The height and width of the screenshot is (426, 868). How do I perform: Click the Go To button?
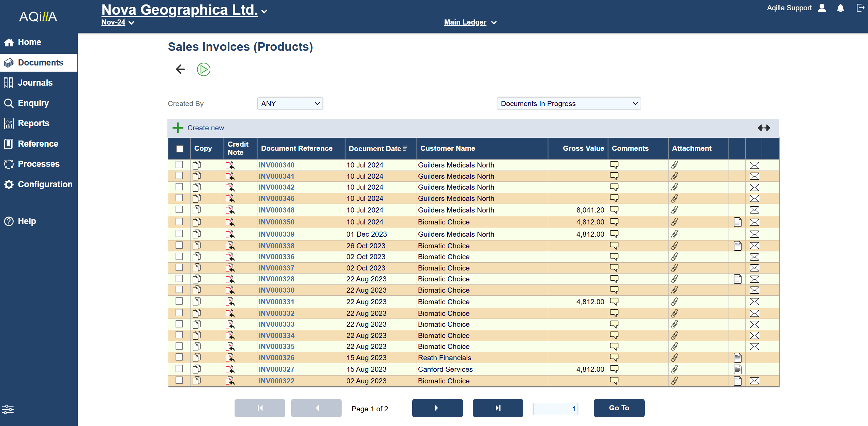click(x=619, y=408)
